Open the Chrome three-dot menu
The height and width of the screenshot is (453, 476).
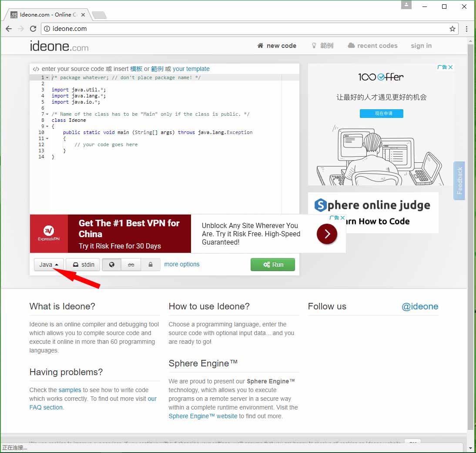[466, 29]
